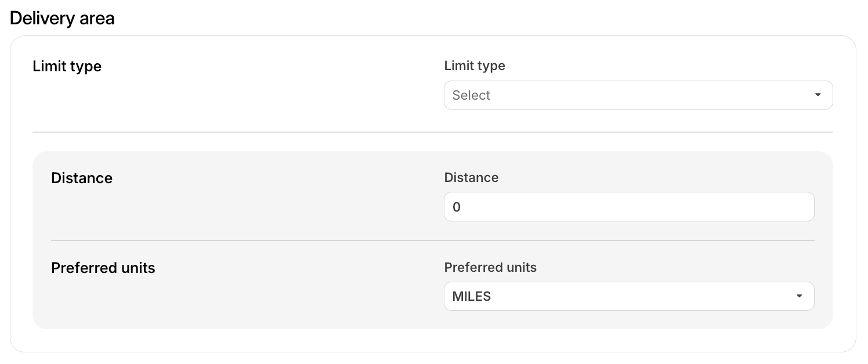The height and width of the screenshot is (364, 868).
Task: Focus the Distance input field
Action: tap(628, 207)
